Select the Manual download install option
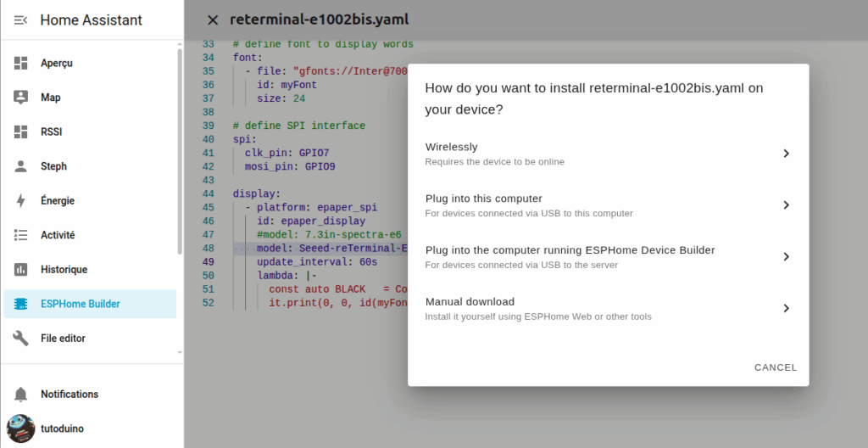868x448 pixels. click(537, 309)
